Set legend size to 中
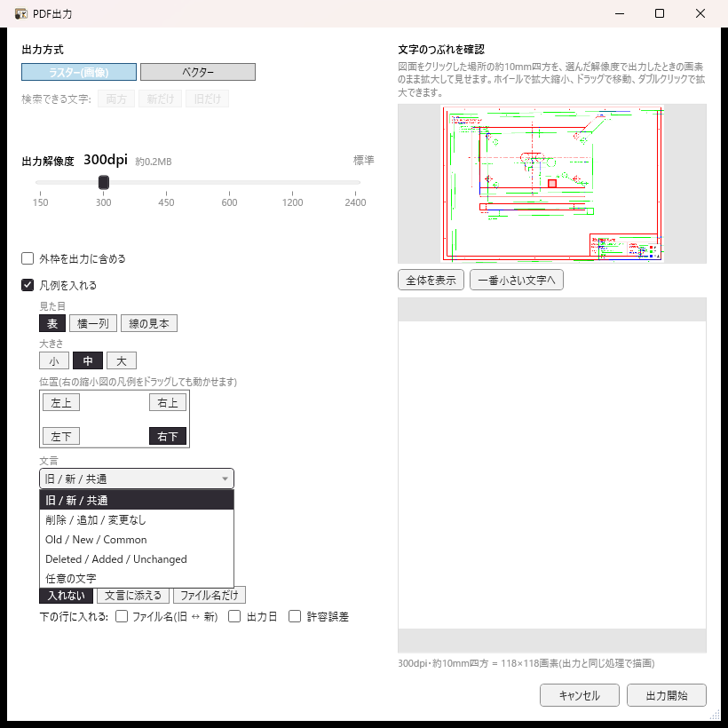This screenshot has width=728, height=728. [x=88, y=360]
